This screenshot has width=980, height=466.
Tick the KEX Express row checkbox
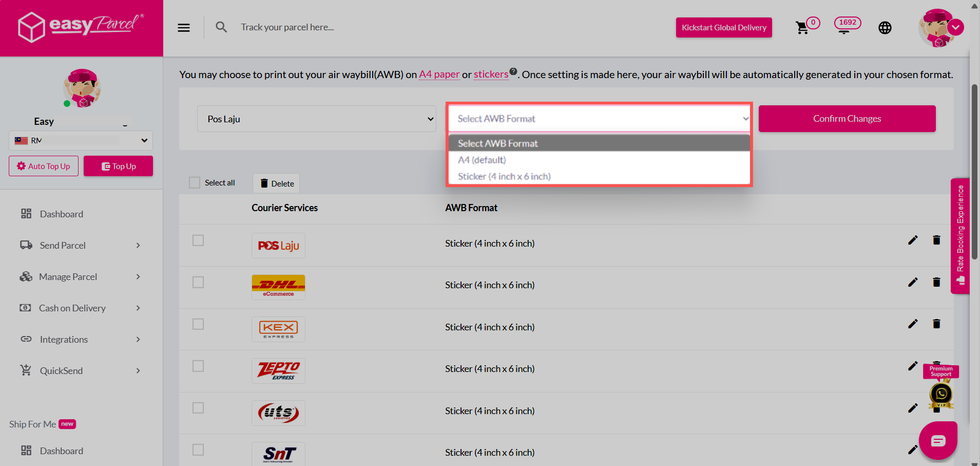[x=198, y=324]
